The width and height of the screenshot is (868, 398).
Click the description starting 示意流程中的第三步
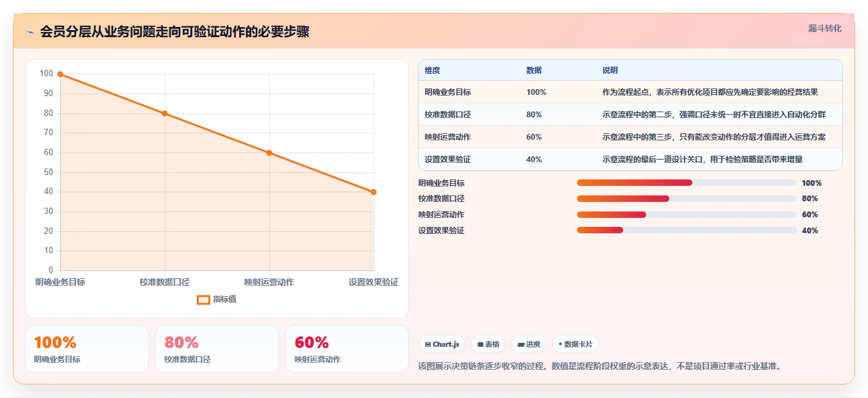point(714,137)
